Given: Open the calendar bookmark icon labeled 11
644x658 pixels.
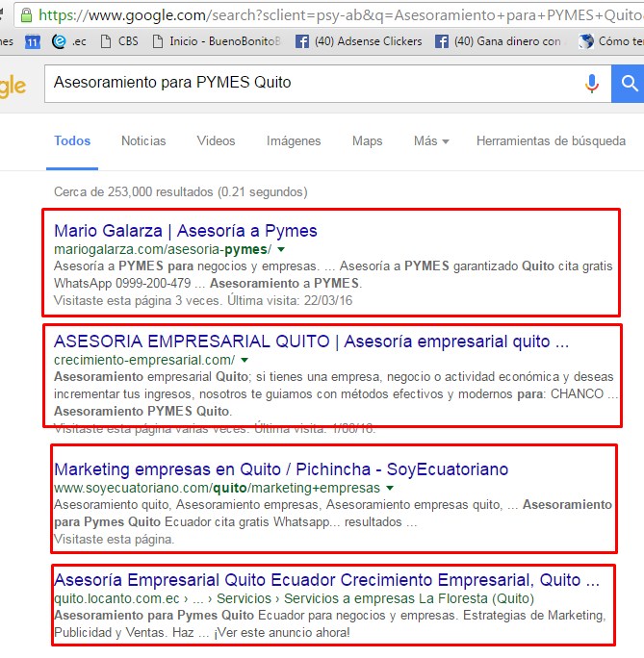Looking at the screenshot, I should [x=32, y=41].
